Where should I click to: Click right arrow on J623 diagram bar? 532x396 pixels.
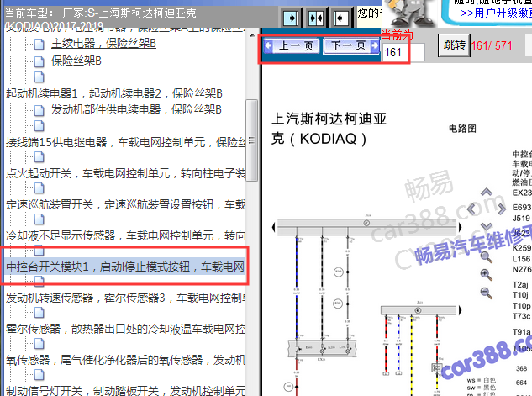click(460, 310)
